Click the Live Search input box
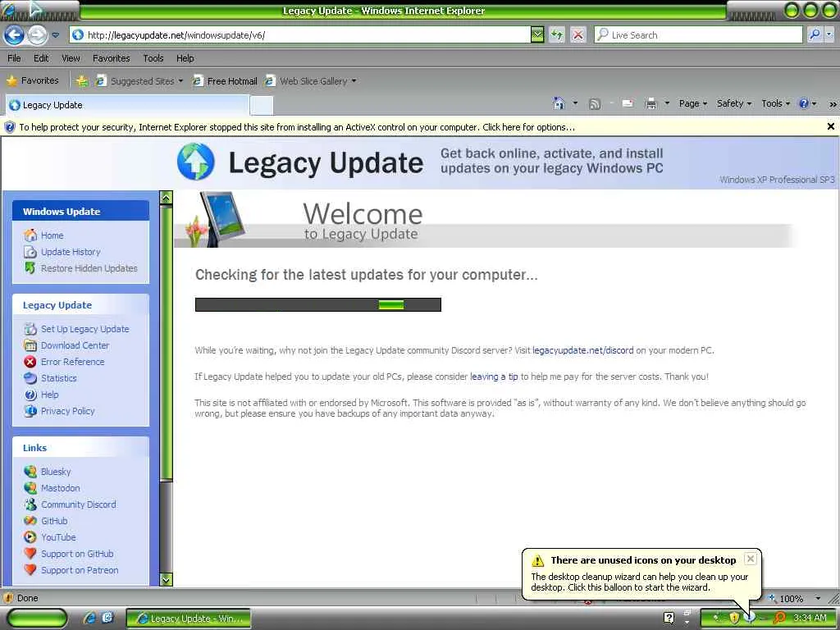The height and width of the screenshot is (630, 840). 698,35
